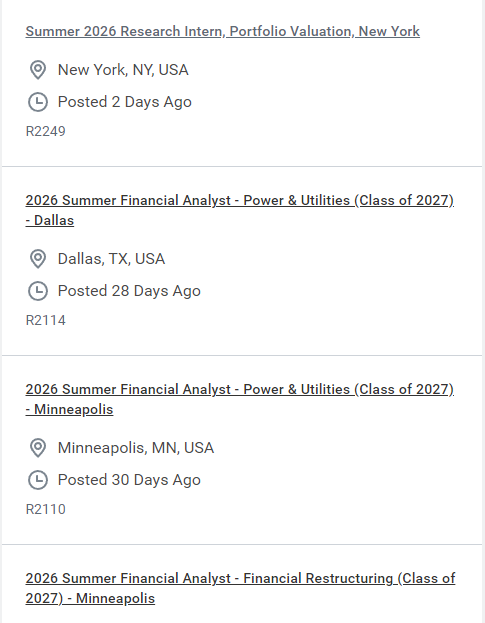
Task: Click the "- Dallas" second line of title link
Action: 50,221
